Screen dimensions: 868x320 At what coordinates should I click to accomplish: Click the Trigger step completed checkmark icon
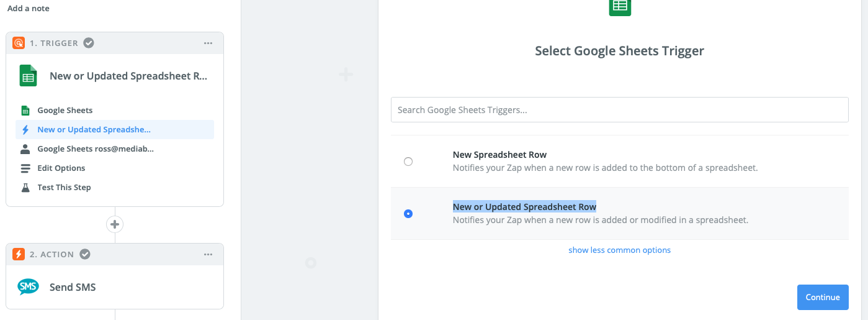[89, 43]
